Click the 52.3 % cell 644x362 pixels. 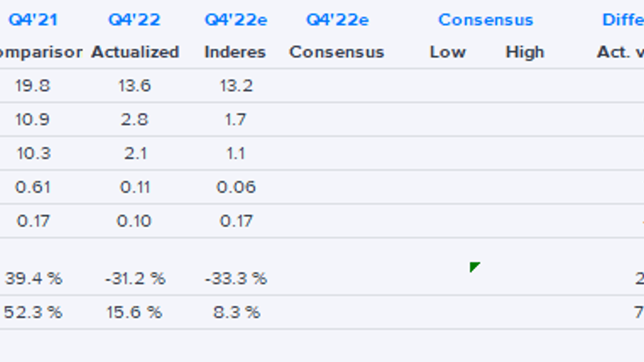(33, 313)
